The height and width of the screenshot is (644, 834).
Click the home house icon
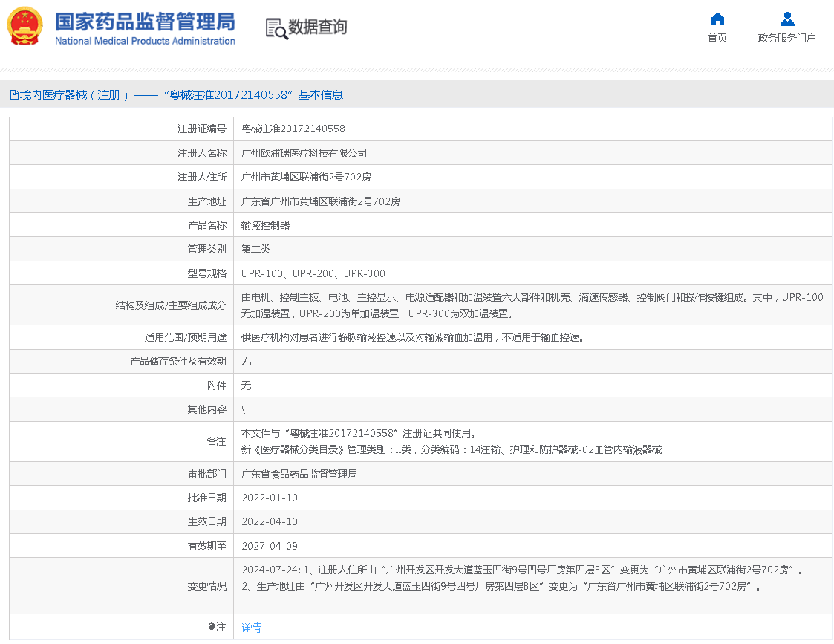click(717, 19)
